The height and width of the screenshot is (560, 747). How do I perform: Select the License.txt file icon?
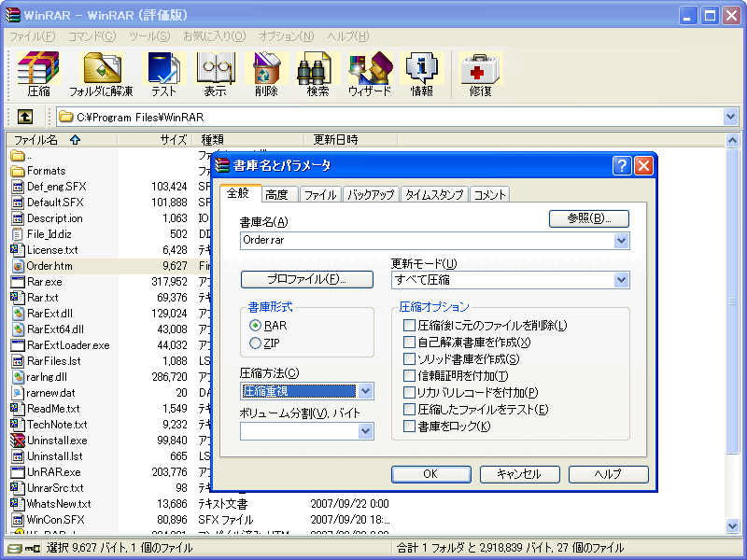(18, 250)
